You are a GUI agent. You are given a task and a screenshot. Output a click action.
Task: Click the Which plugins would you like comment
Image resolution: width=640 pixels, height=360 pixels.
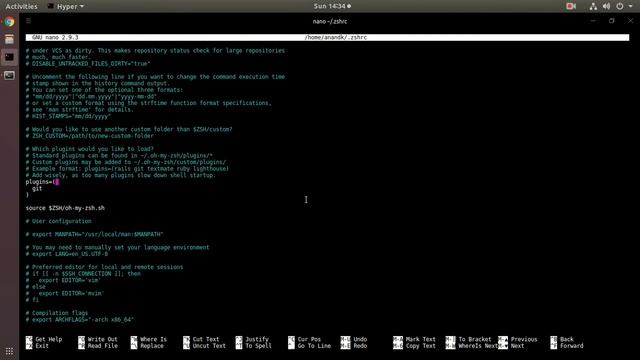pyautogui.click(x=89, y=149)
